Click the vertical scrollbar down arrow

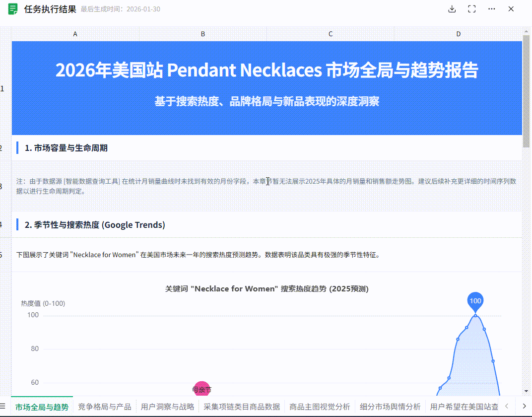pyautogui.click(x=527, y=392)
